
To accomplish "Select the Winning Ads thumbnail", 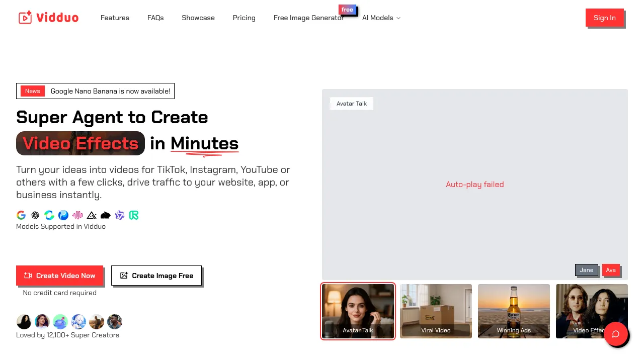I will click(514, 311).
